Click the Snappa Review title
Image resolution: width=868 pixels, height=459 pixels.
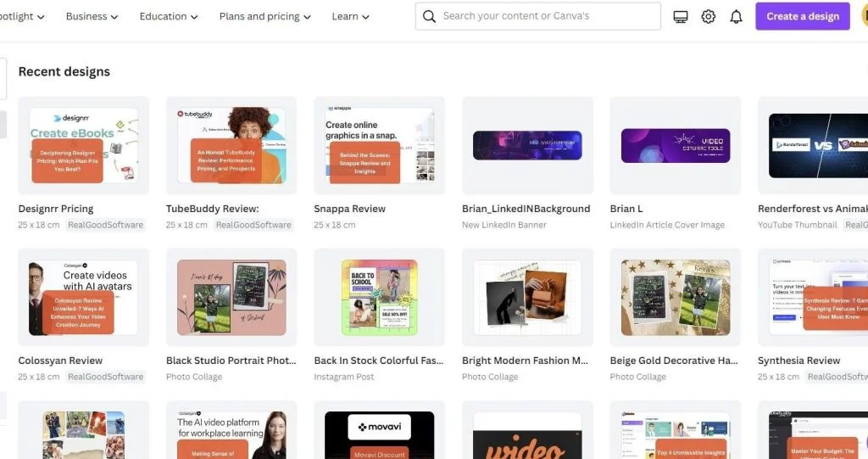point(350,209)
